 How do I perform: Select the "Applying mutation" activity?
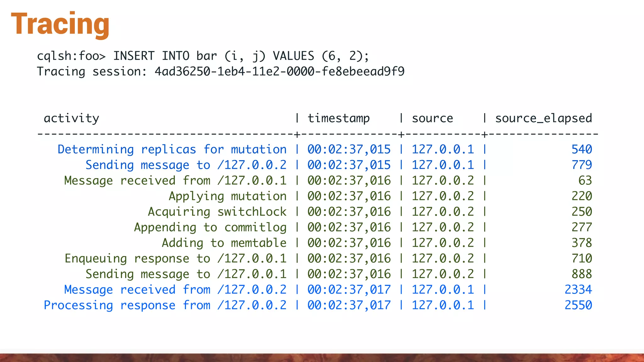[x=228, y=196]
